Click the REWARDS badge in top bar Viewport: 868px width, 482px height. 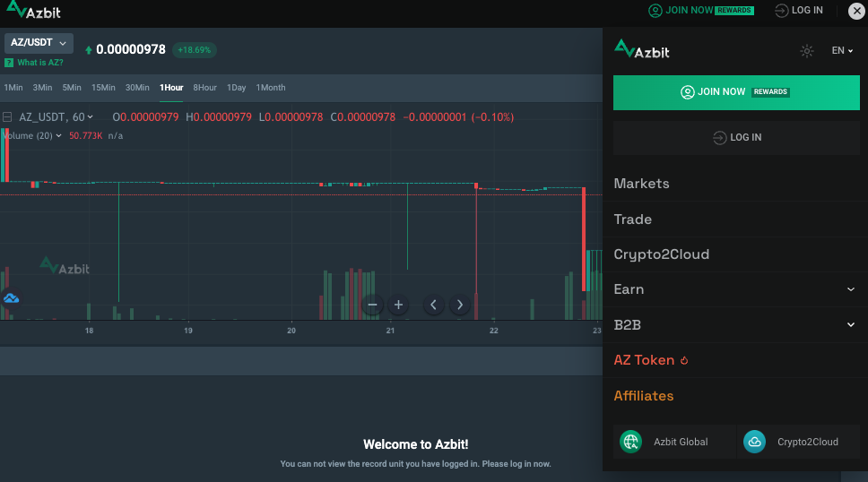(734, 11)
